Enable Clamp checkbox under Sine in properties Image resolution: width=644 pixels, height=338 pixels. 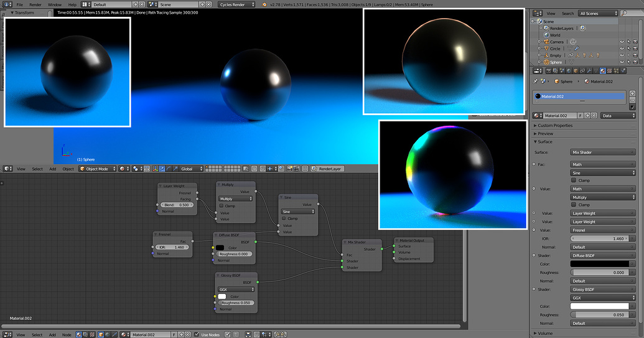(574, 181)
